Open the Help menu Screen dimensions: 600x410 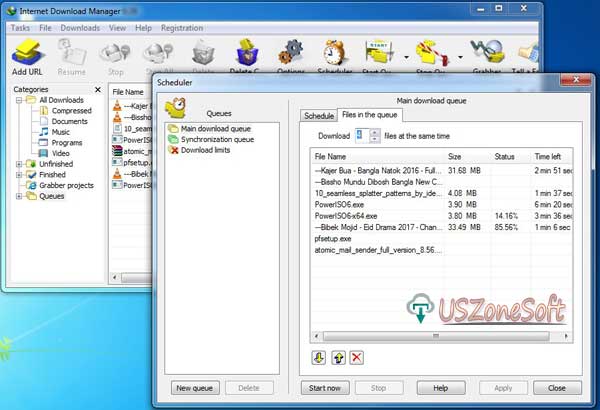pyautogui.click(x=143, y=28)
